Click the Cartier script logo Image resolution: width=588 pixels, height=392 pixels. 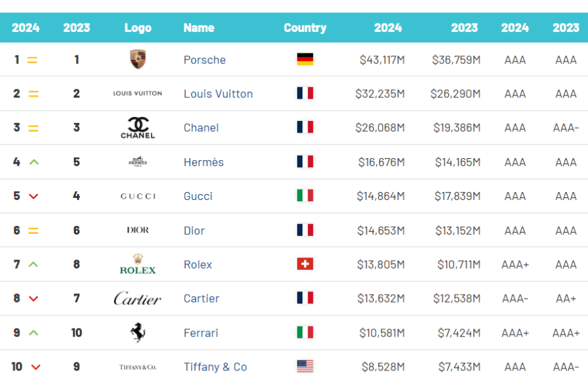[x=138, y=299]
